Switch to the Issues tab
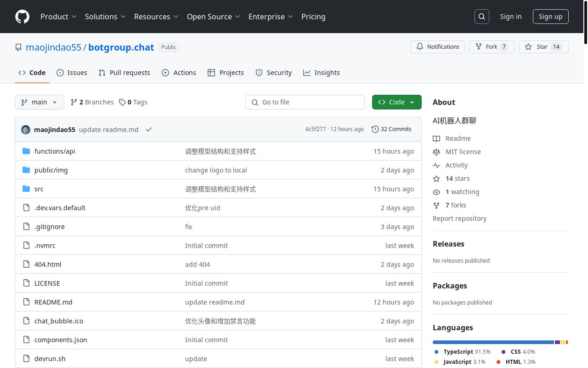The image size is (588, 368). tap(72, 73)
